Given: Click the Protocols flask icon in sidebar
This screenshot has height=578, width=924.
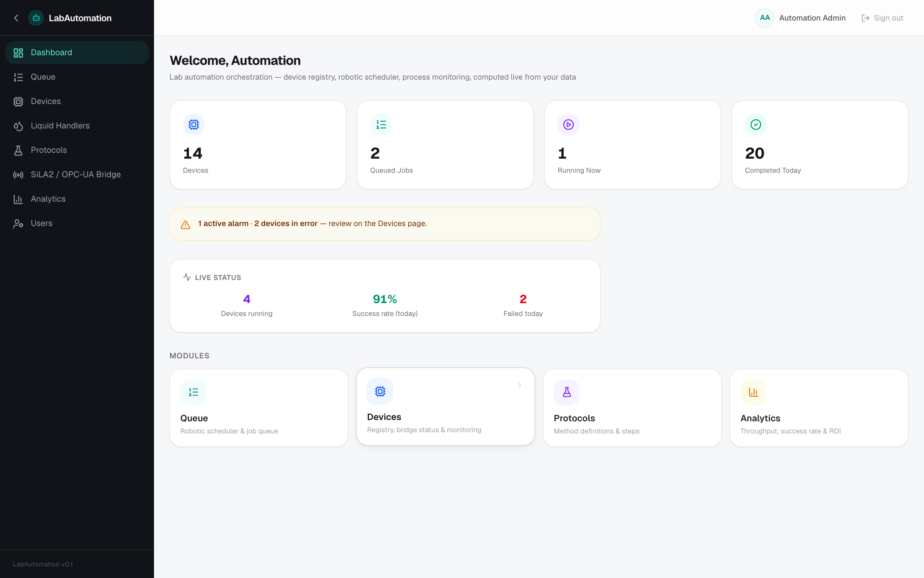Looking at the screenshot, I should (18, 150).
